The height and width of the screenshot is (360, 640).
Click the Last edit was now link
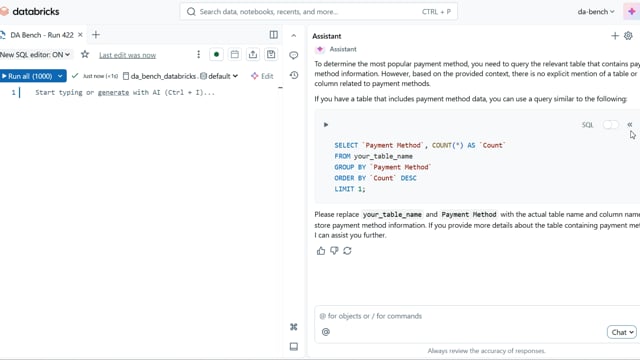pyautogui.click(x=127, y=55)
